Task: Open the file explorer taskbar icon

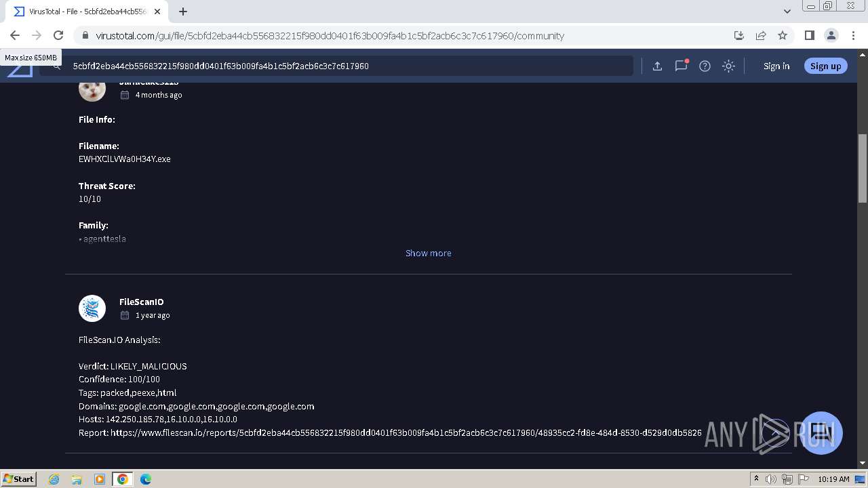Action: (76, 479)
